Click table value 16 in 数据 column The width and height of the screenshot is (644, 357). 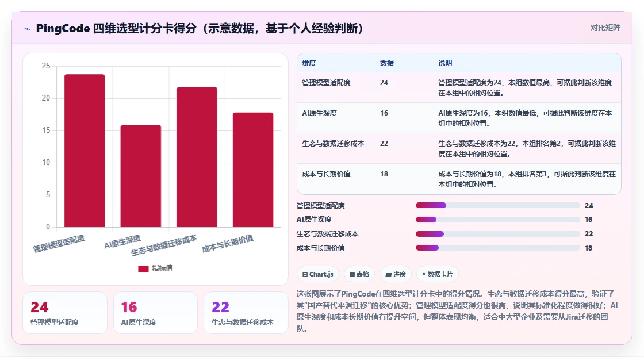(x=384, y=113)
